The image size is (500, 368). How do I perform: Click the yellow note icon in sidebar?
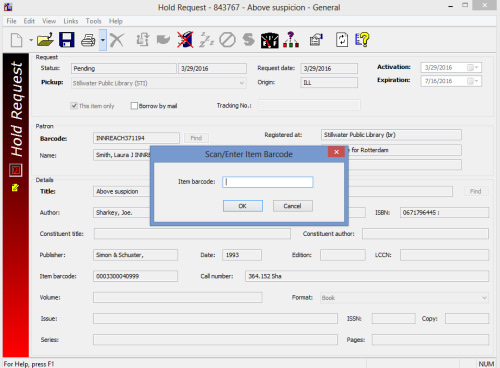pyautogui.click(x=15, y=188)
